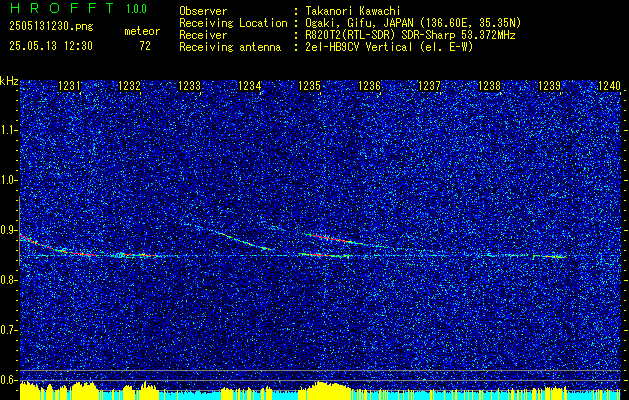Screen dimensions: 629x400
Task: Click the 1238 time marker
Action: [489, 86]
